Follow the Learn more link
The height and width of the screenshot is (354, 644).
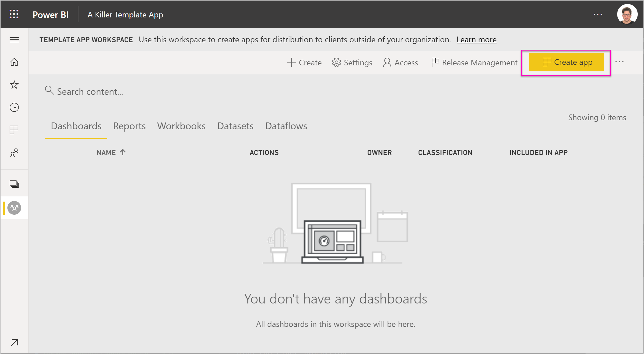pos(476,40)
